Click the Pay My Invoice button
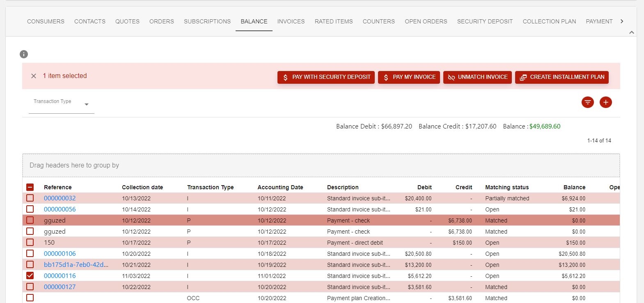The width and height of the screenshot is (644, 303). click(x=409, y=77)
